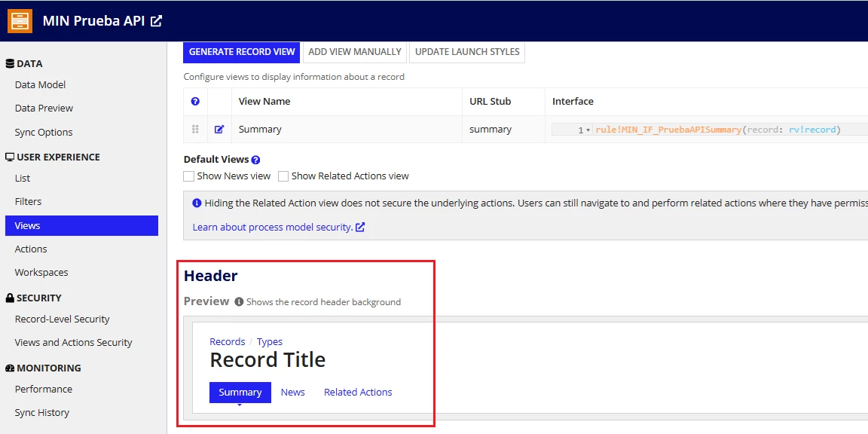
Task: Open Learn about process model security link
Action: [279, 227]
